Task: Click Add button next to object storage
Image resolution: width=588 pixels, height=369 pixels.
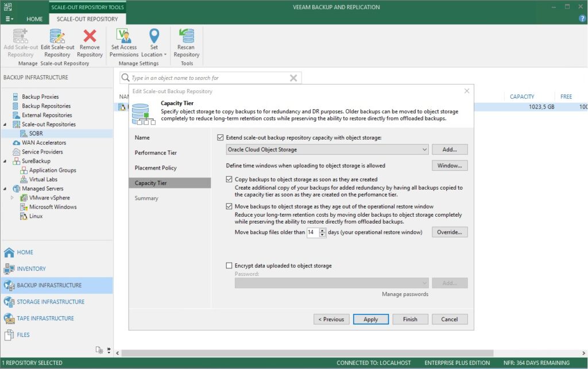Action: (450, 149)
